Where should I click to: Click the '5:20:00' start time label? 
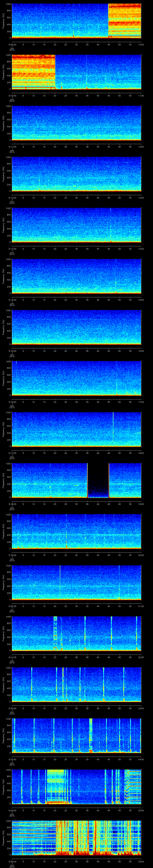12,606
